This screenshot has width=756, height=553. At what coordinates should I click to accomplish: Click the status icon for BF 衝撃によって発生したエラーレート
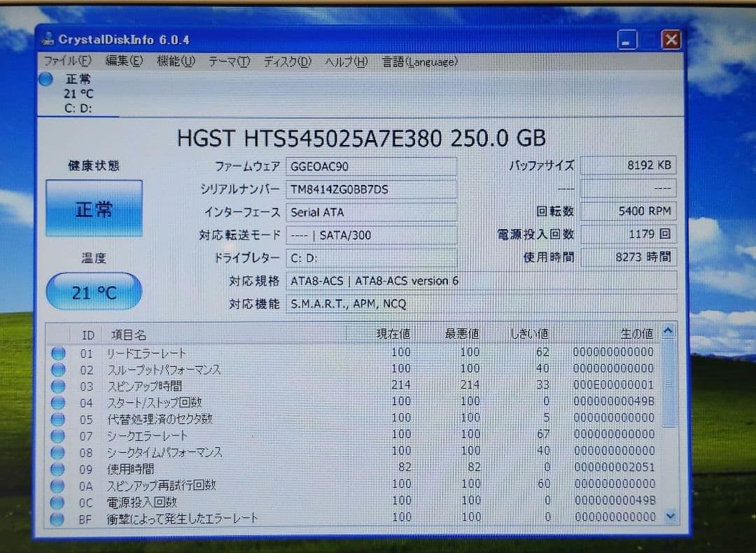(x=57, y=519)
